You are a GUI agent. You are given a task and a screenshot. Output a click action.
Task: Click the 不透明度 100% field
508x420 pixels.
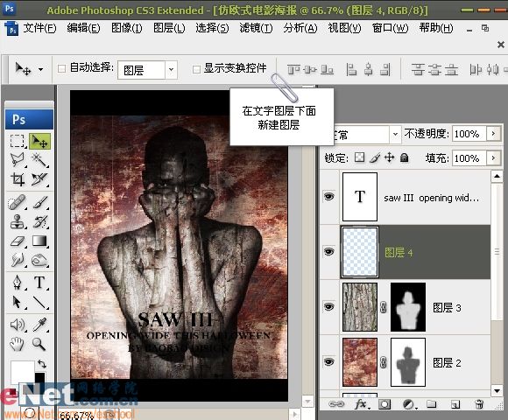coord(469,134)
